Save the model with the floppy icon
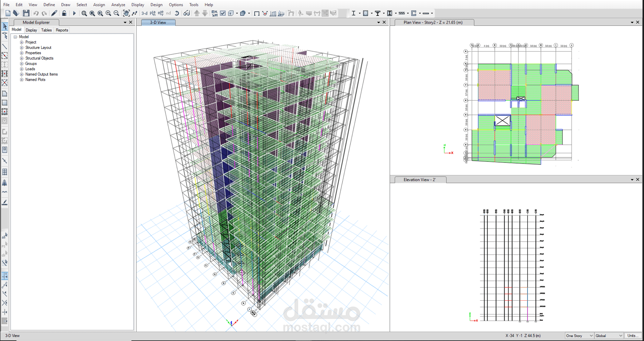644x341 pixels. tap(26, 13)
